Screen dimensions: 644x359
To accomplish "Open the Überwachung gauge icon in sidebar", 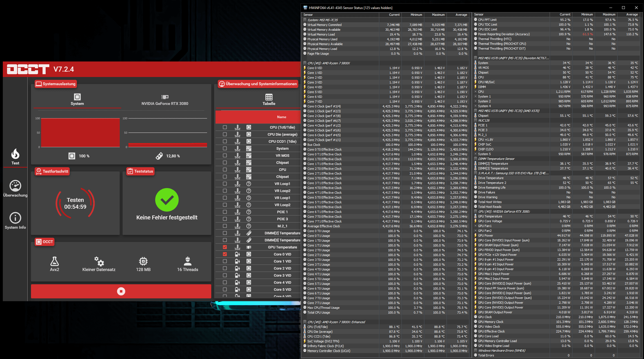I will pos(15,186).
